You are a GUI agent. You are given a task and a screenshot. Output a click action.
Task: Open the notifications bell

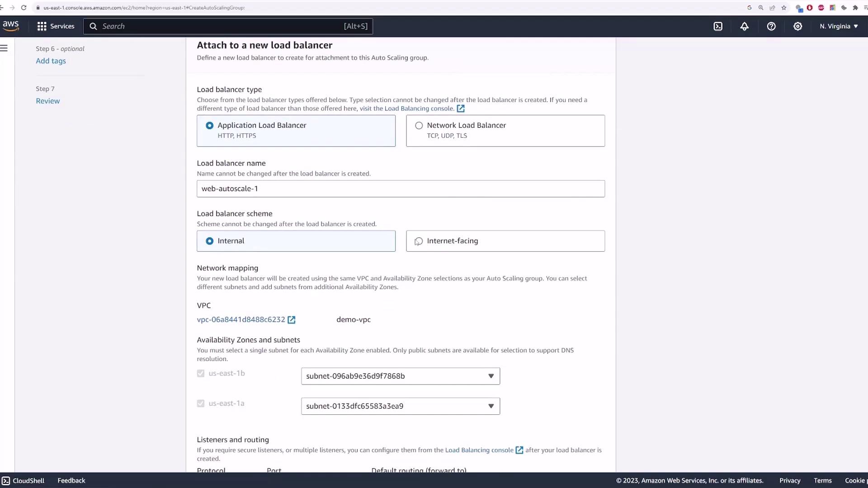[744, 26]
